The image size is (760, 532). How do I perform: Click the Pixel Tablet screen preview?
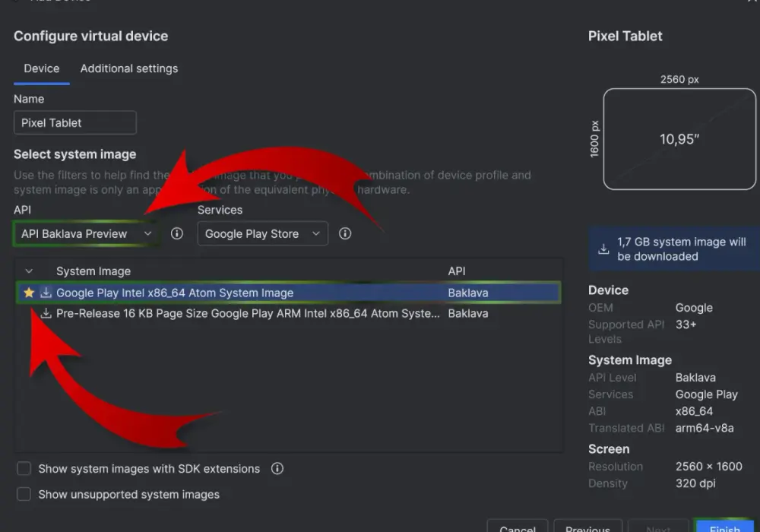(679, 139)
